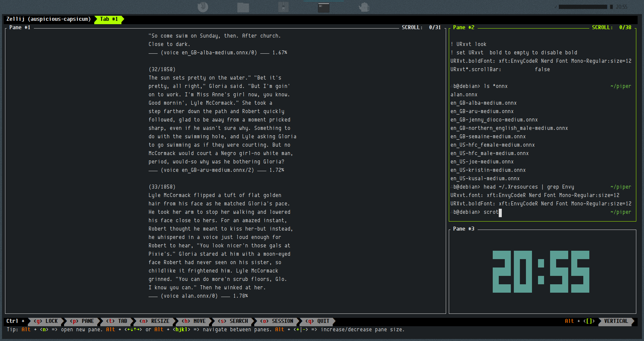Select en_GB-aru-medium.onnx in the listing

click(482, 111)
